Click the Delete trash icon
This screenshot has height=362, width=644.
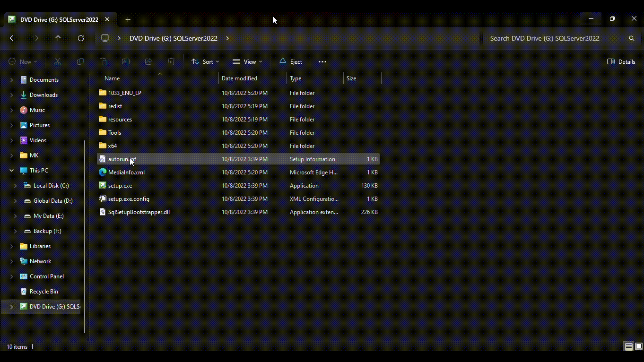[171, 61]
